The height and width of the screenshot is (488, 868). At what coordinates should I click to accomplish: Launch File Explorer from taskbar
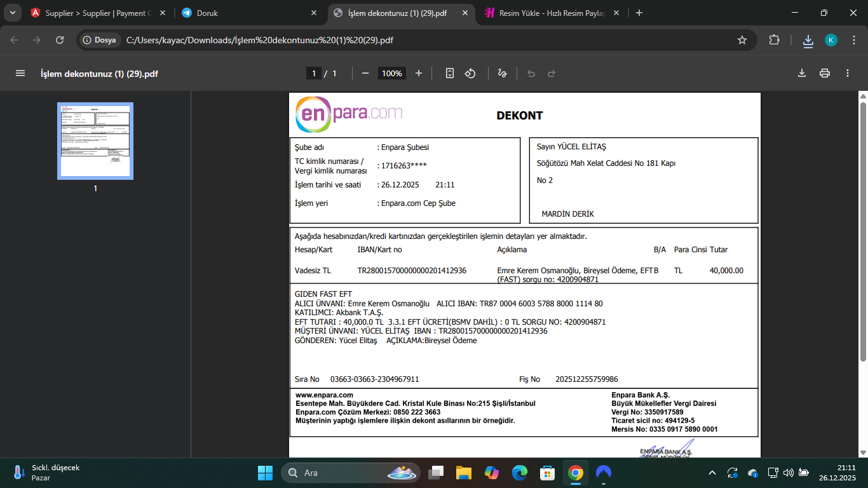tap(464, 473)
